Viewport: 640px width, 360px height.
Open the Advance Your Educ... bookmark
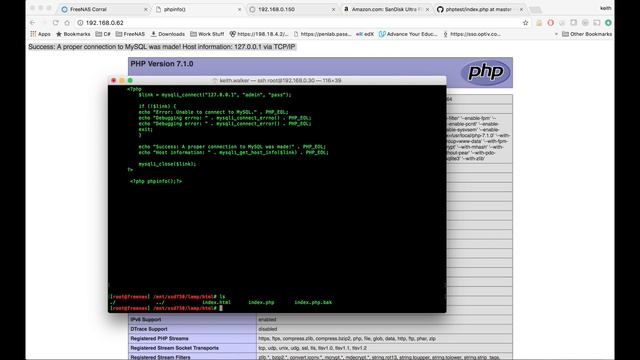point(408,34)
